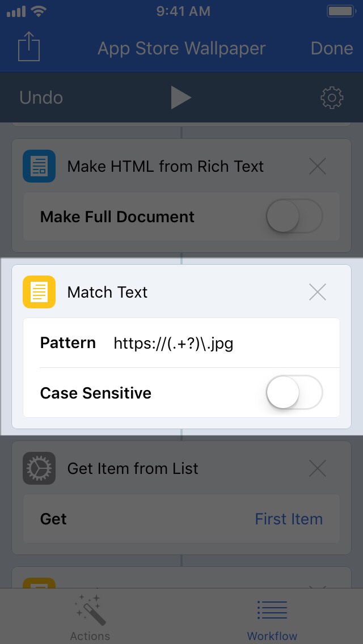
Task: Tap the Make HTML from Rich Text icon
Action: point(39,166)
